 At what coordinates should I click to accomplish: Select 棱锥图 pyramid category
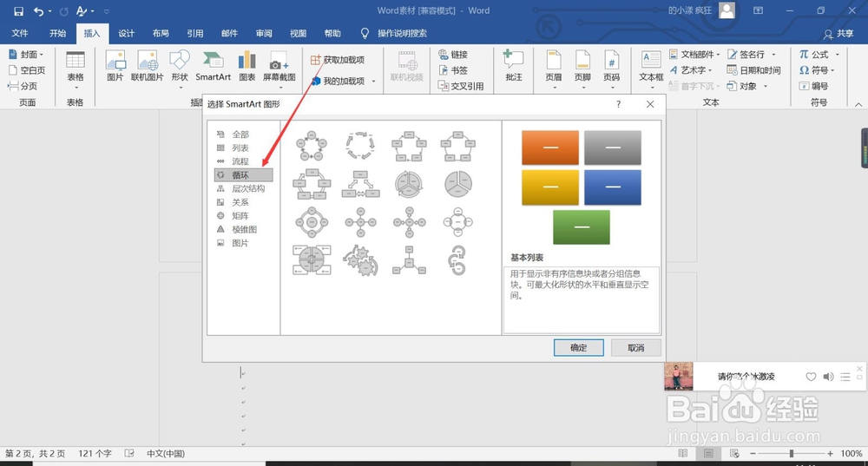(x=243, y=229)
